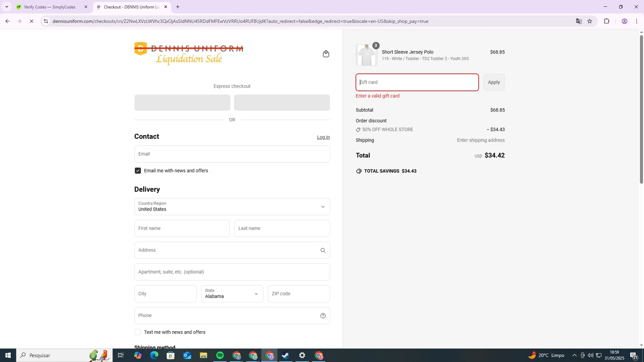Focus the Gift card input field

pyautogui.click(x=417, y=82)
